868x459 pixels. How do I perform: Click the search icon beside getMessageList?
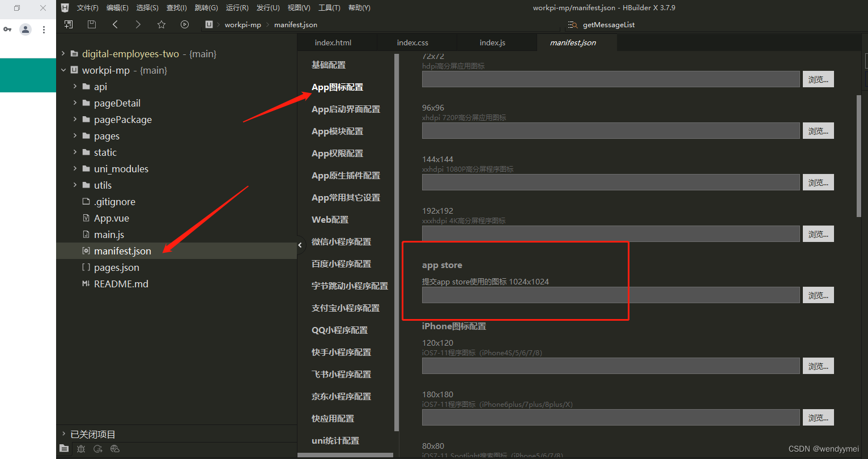click(x=573, y=25)
